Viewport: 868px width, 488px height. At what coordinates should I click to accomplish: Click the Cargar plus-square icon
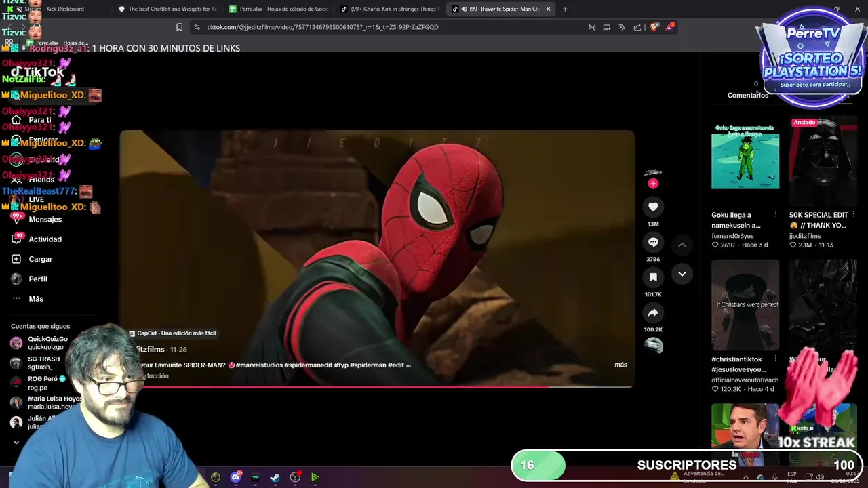click(16, 259)
